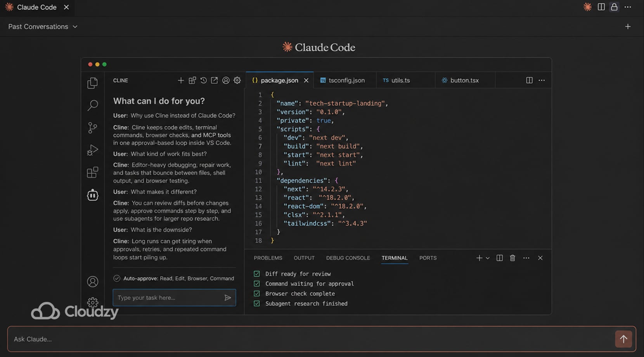Select the Search icon in the activity bar

[93, 105]
